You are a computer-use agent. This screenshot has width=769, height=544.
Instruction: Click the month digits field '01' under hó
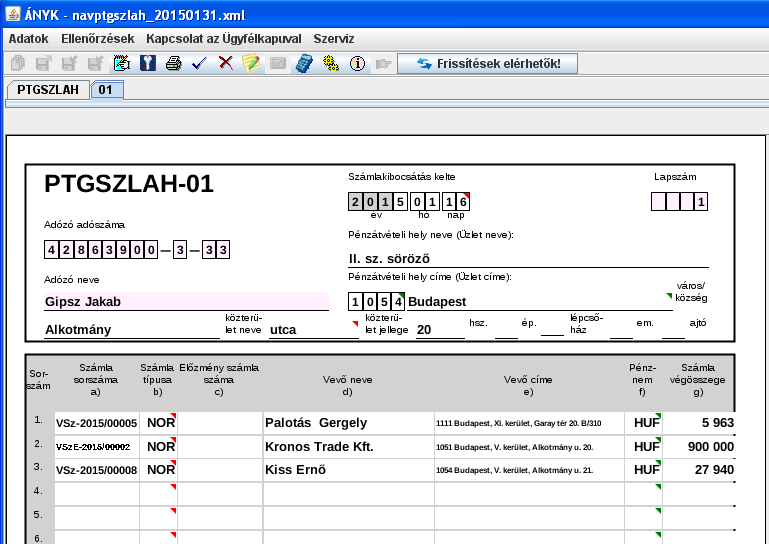[425, 202]
